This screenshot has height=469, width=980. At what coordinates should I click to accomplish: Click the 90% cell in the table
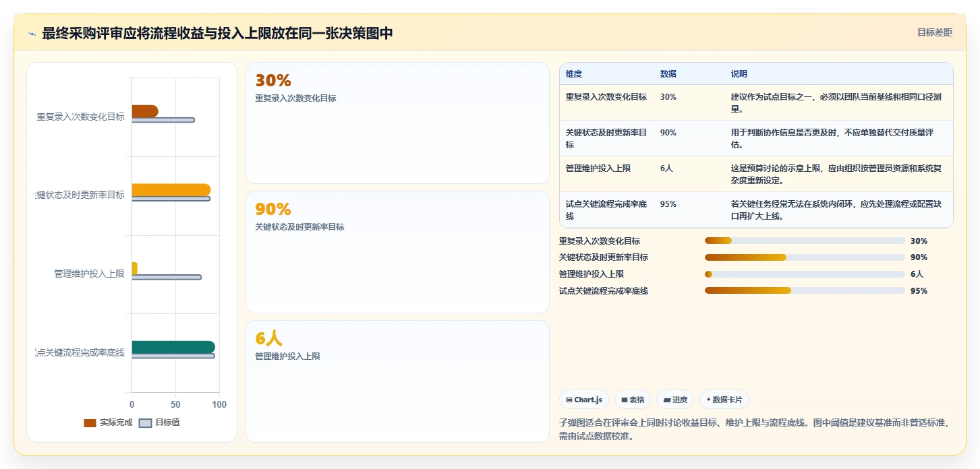click(668, 133)
